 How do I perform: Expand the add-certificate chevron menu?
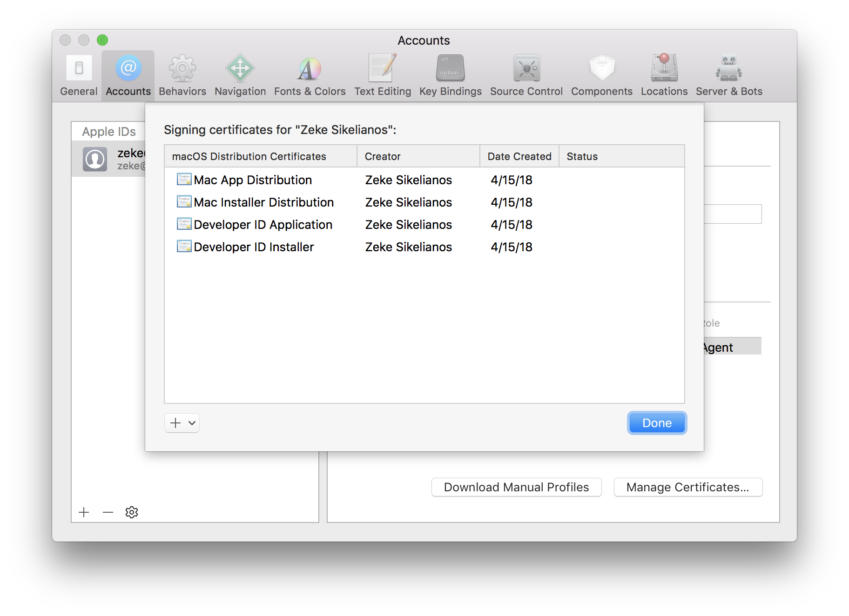pos(191,423)
